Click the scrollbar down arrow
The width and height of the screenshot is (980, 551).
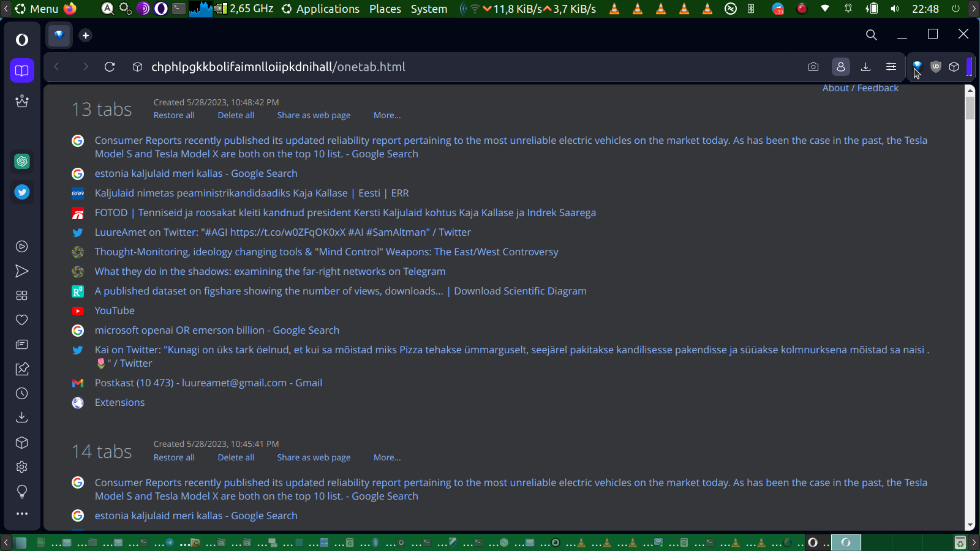tap(970, 525)
